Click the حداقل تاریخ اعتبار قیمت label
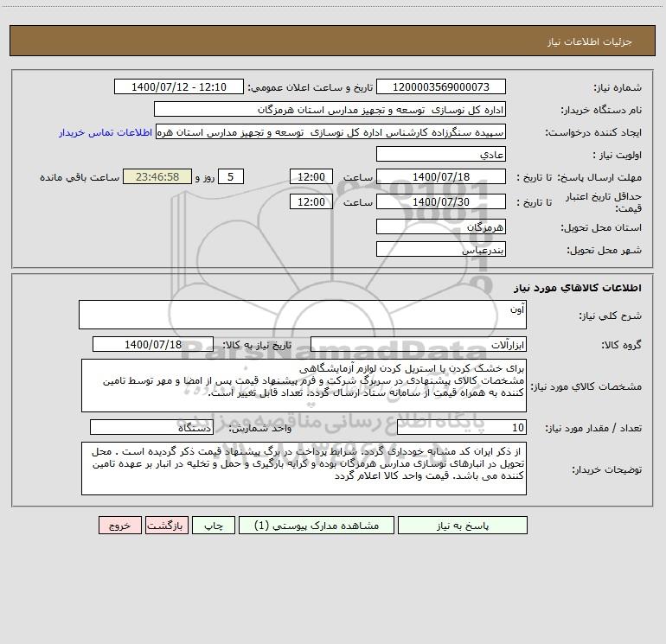The width and height of the screenshot is (666, 644). pyautogui.click(x=604, y=202)
